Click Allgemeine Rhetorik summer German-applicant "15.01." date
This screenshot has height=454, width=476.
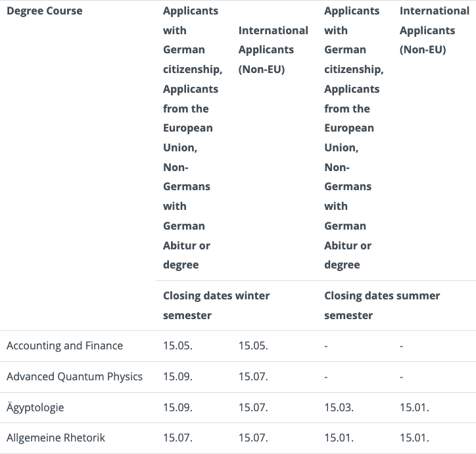(339, 438)
